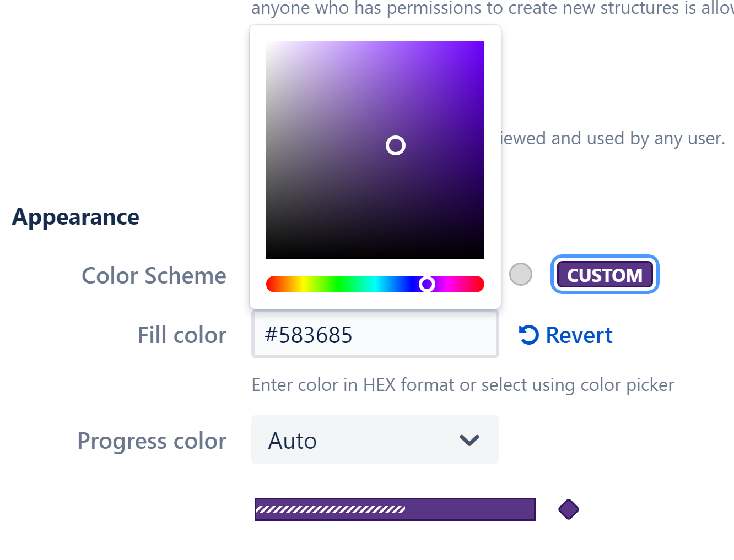Pick cyan on the rainbow hue slider
Image resolution: width=734 pixels, height=560 pixels.
[x=375, y=284]
